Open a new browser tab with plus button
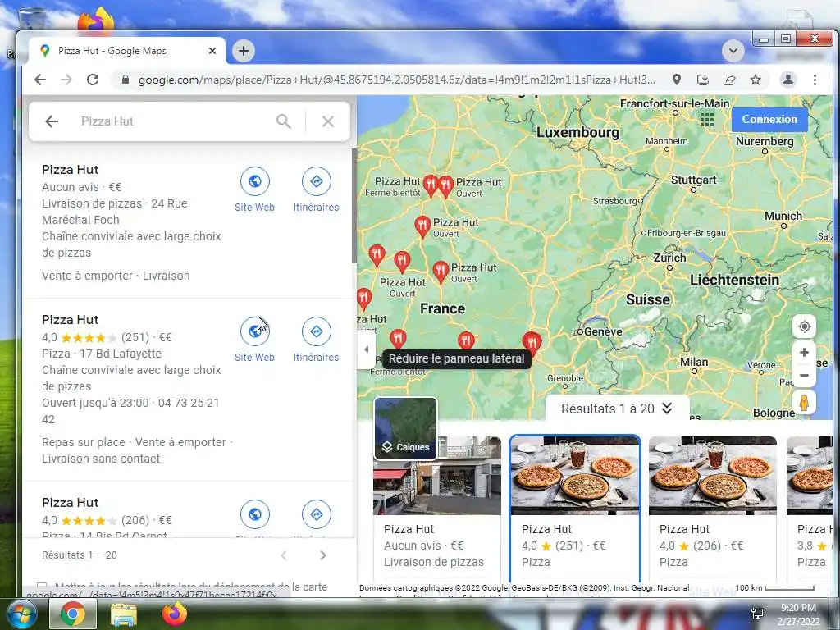840x630 pixels. click(x=243, y=51)
